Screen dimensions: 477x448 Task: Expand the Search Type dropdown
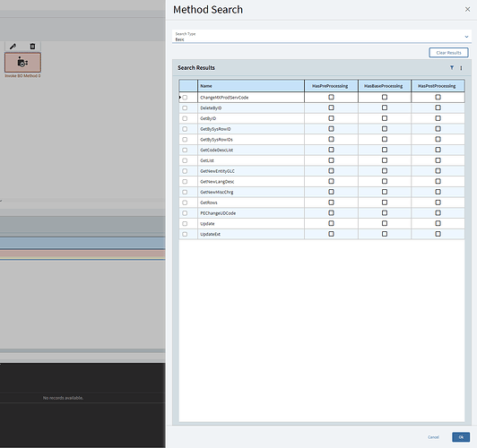coord(322,37)
